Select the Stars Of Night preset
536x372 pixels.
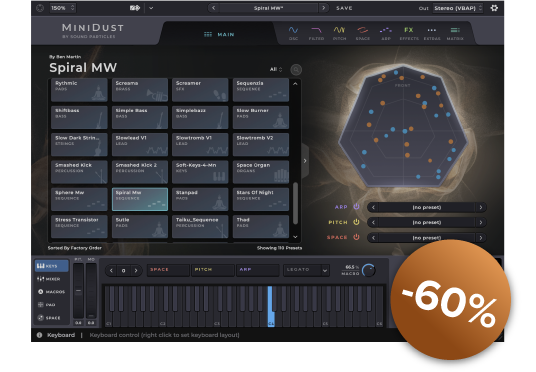(261, 199)
